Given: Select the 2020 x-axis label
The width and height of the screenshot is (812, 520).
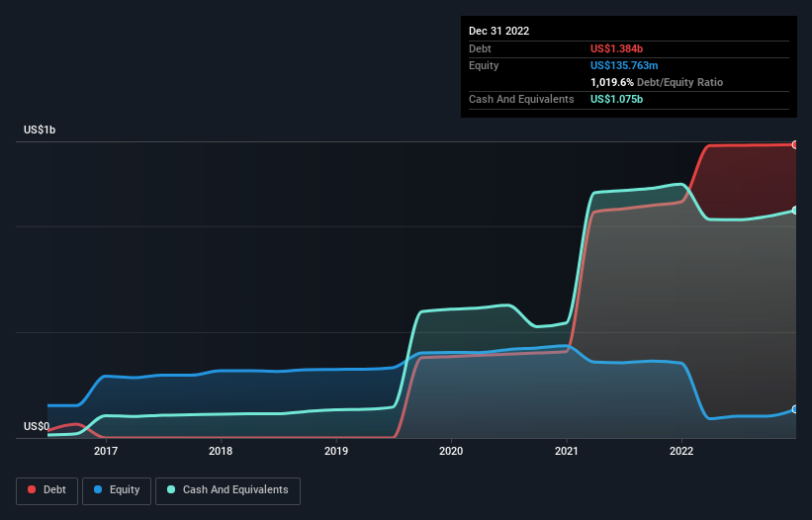Looking at the screenshot, I should [x=451, y=451].
